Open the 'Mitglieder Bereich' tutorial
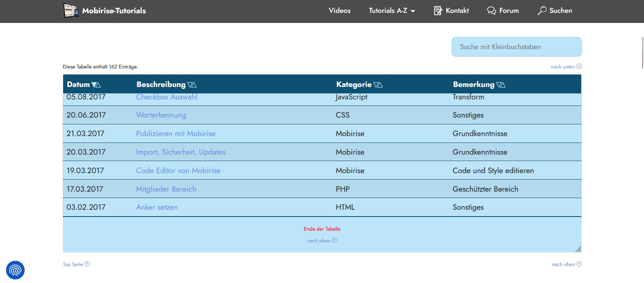Screen dimensions: 644x283 (x=166, y=189)
